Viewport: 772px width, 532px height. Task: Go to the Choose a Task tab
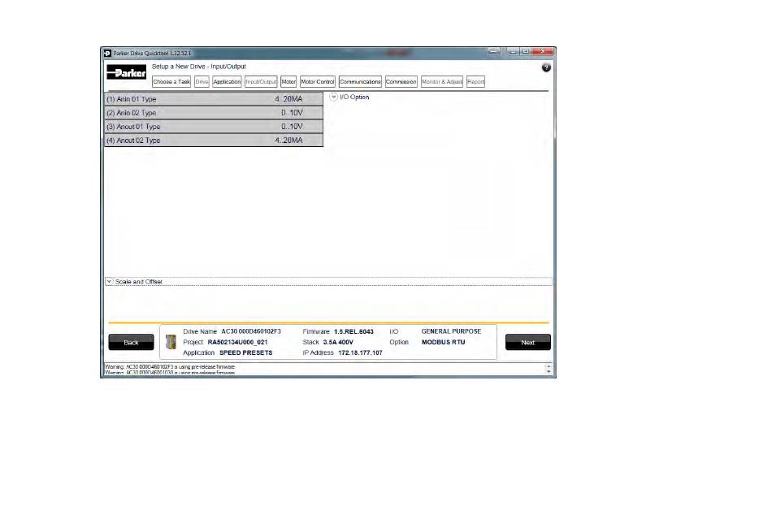coord(171,82)
